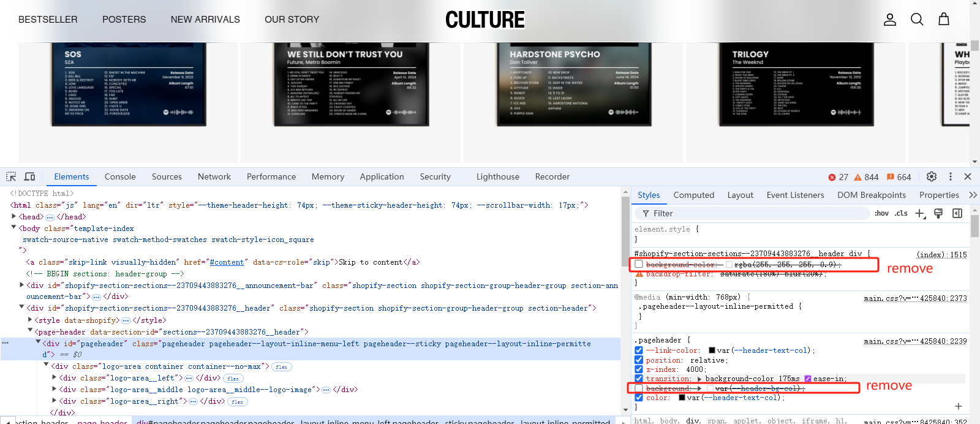This screenshot has height=424, width=980.
Task: Show more style sub-tabs with the chevron
Action: click(973, 195)
